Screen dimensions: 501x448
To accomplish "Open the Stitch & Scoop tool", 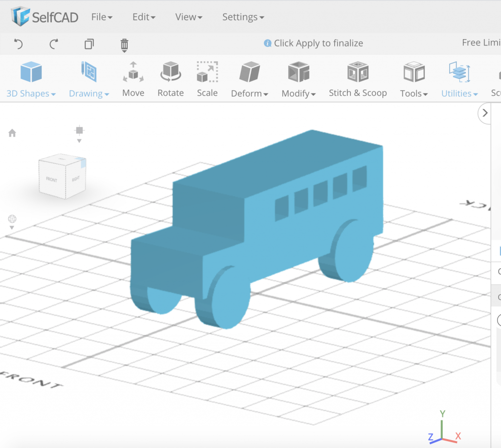I will coord(358,78).
